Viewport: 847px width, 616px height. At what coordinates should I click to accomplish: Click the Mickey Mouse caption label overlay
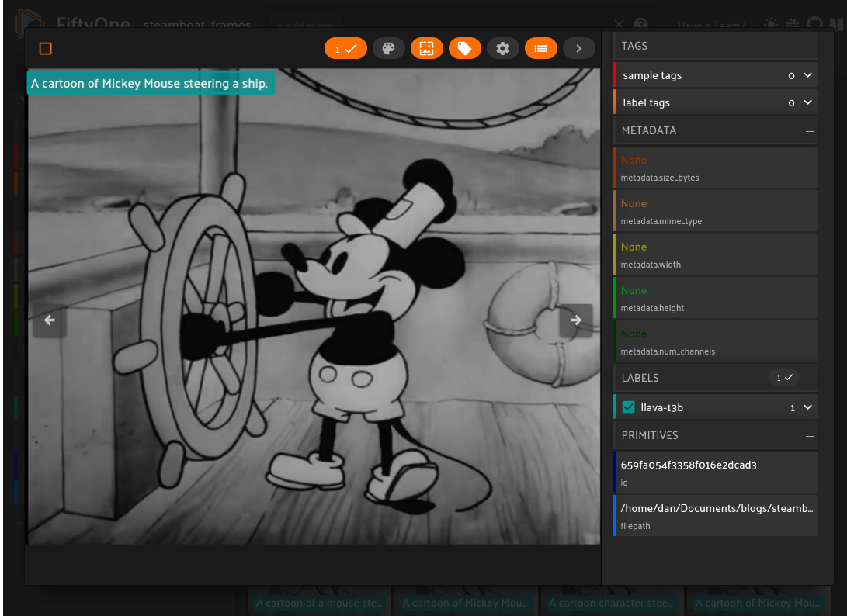[x=151, y=83]
